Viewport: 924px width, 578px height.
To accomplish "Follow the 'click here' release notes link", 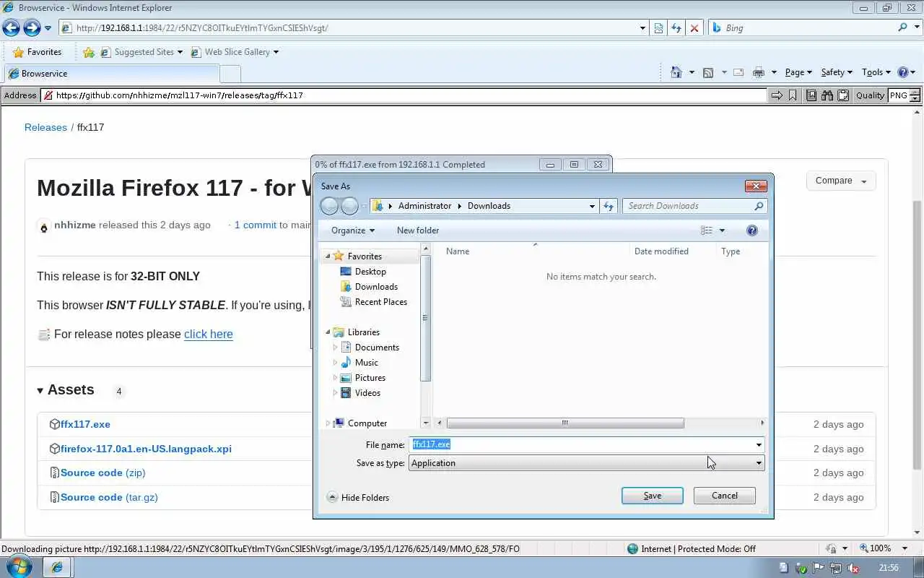I will click(209, 334).
